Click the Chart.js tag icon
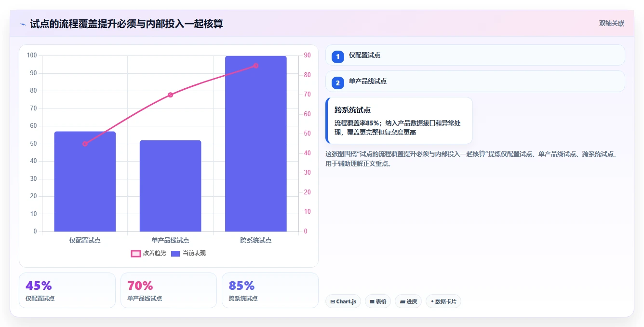Image resolution: width=644 pixels, height=327 pixels. (333, 302)
